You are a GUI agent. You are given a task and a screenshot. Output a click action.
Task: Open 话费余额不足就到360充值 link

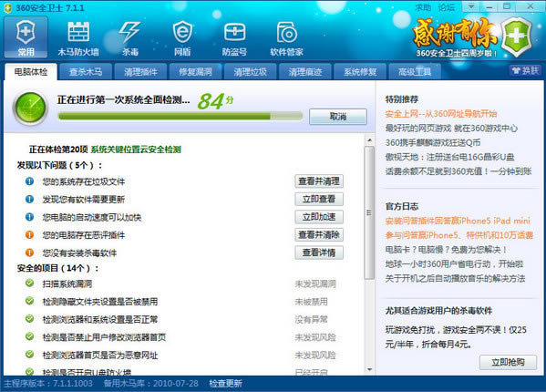[458, 171]
